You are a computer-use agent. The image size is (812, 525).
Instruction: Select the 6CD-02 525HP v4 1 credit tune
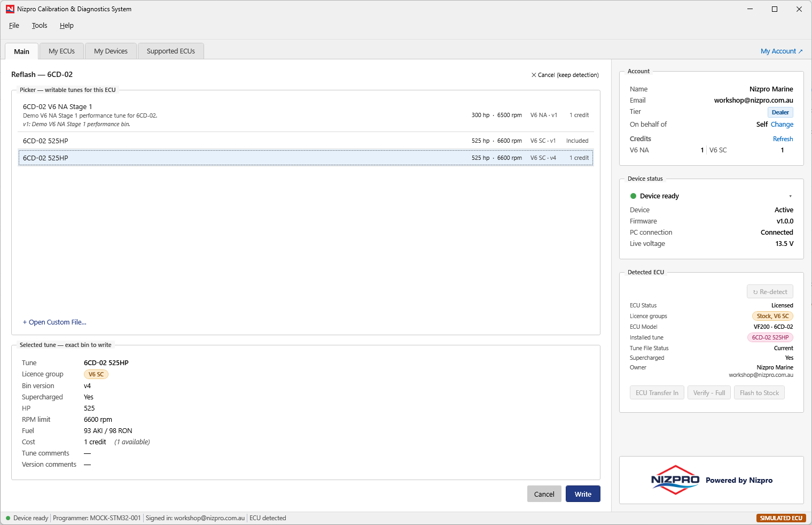[x=306, y=158]
